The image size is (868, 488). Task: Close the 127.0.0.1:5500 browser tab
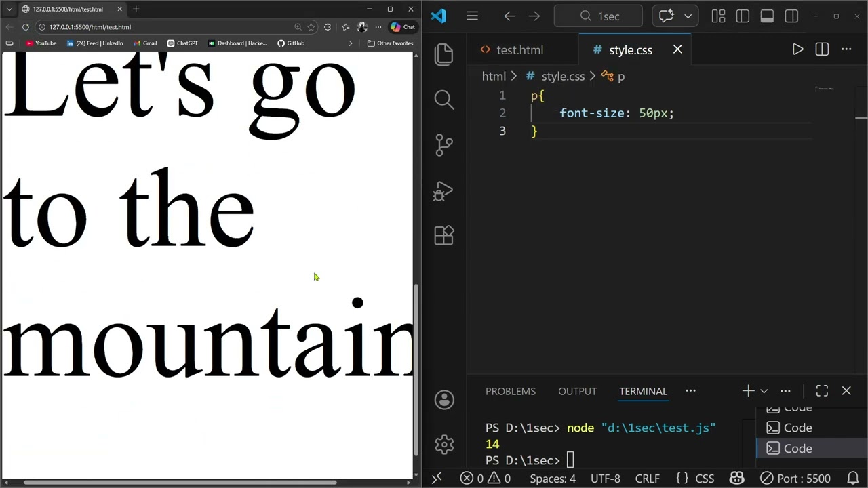[x=119, y=9]
